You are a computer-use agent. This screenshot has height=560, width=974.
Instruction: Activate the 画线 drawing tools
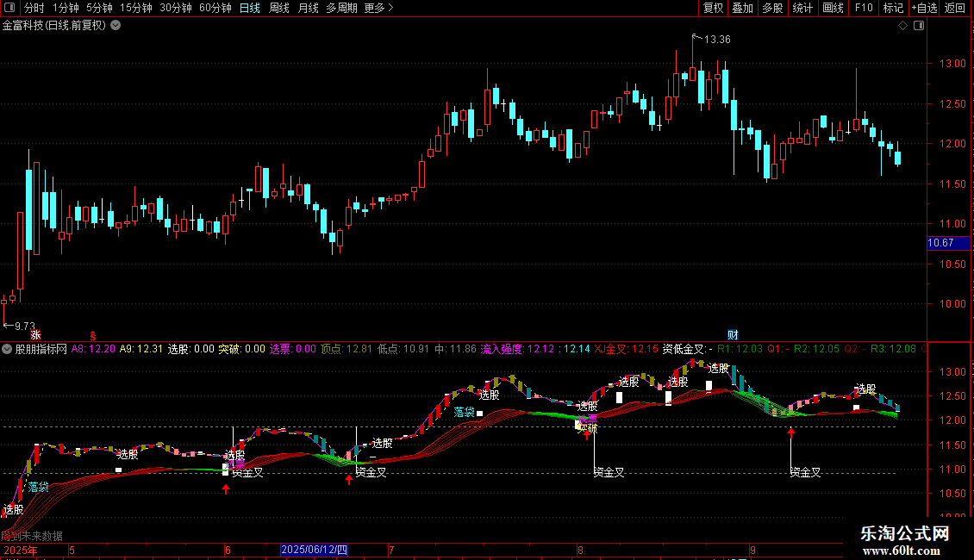833,8
